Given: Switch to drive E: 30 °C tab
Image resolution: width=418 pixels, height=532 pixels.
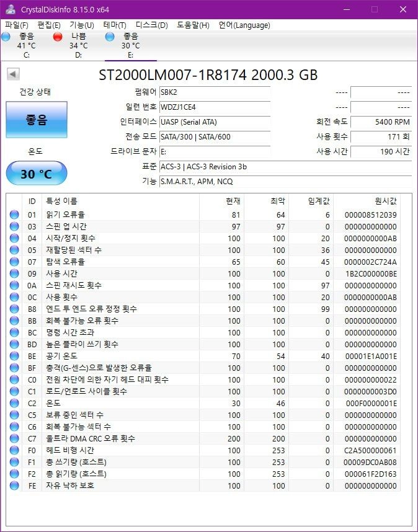Looking at the screenshot, I should pyautogui.click(x=131, y=45).
